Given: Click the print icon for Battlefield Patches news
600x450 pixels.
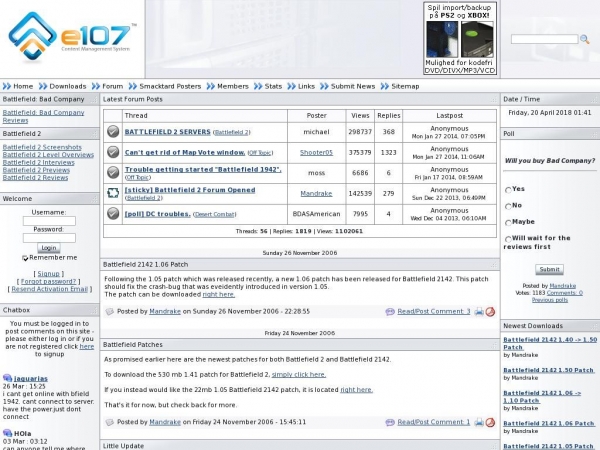Looking at the screenshot, I should tap(479, 422).
